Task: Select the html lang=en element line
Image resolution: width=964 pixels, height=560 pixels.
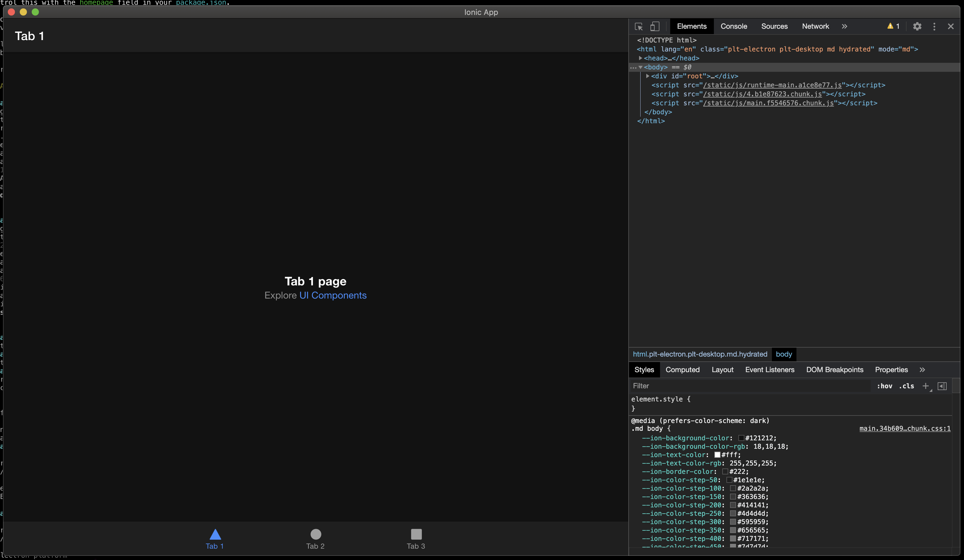Action: click(777, 49)
